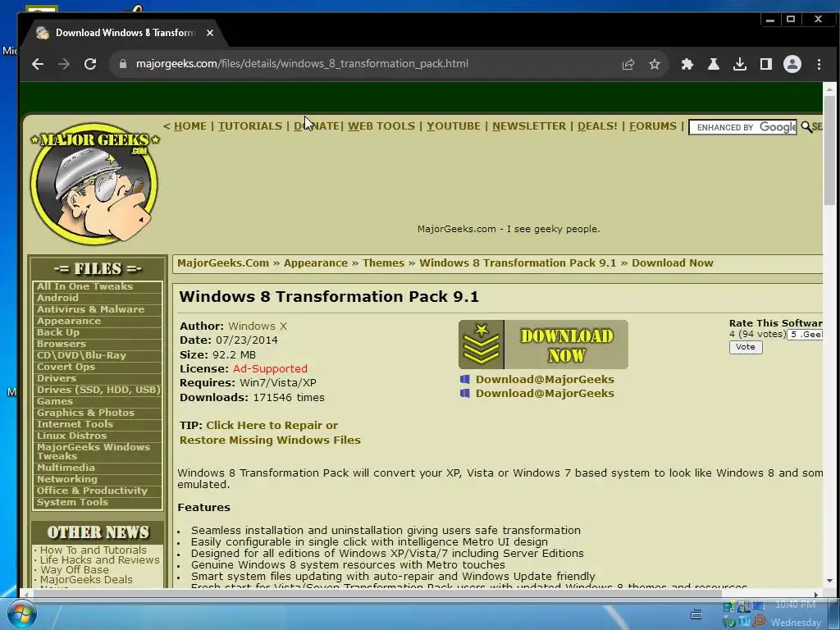This screenshot has width=840, height=630.
Task: Click the Vote button
Action: (x=745, y=347)
